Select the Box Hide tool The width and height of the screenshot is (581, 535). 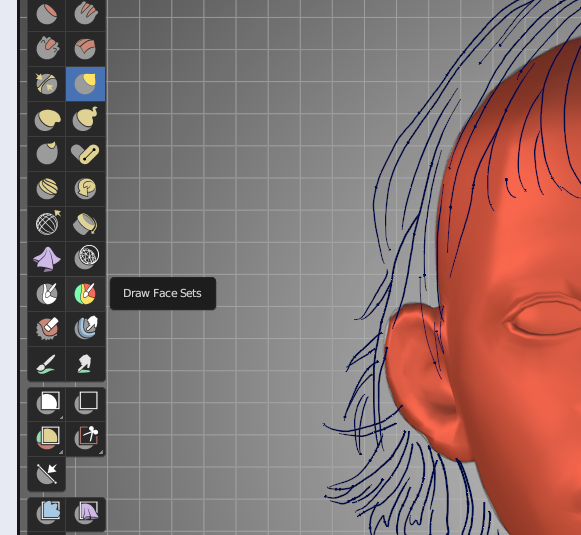point(85,403)
